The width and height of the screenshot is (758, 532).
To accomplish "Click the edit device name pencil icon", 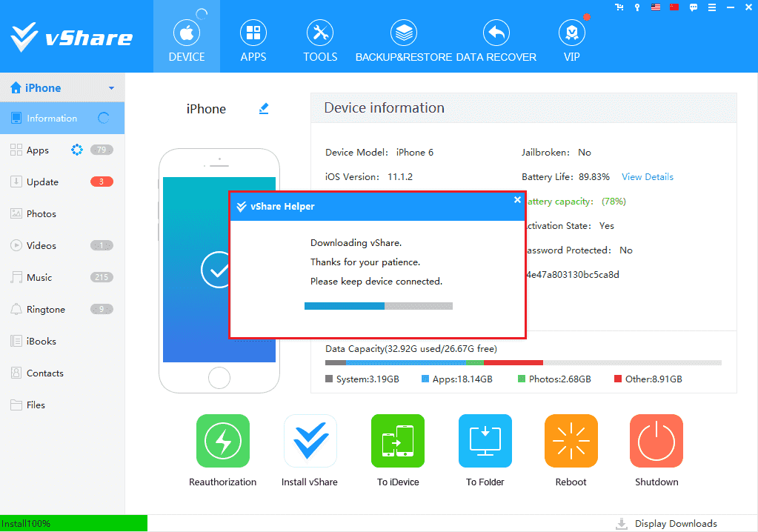I will click(264, 109).
